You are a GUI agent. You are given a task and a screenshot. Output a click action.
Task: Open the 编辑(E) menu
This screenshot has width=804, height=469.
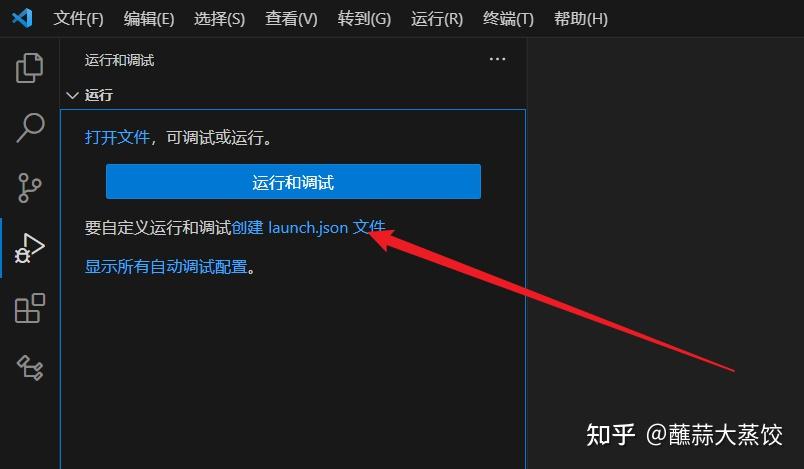pos(149,19)
